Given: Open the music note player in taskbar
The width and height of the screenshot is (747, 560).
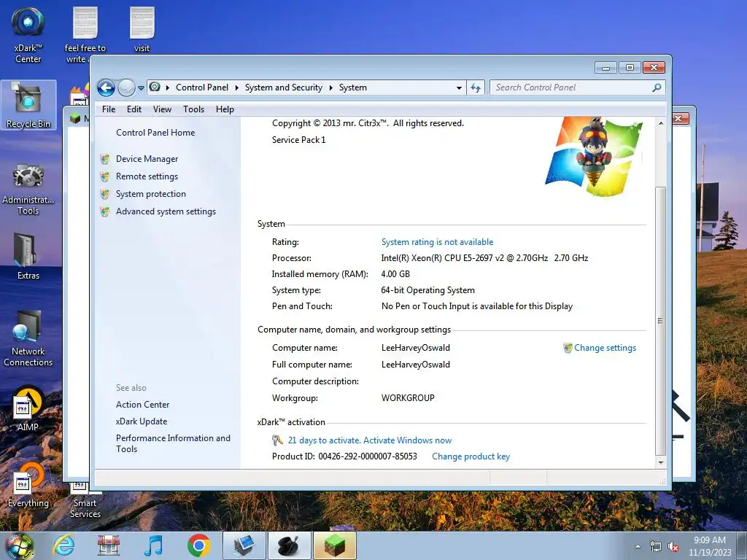Looking at the screenshot, I should 153,545.
